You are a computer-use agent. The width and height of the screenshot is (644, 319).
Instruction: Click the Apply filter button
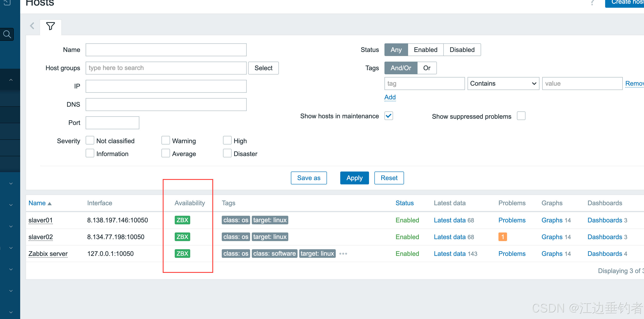(x=354, y=178)
